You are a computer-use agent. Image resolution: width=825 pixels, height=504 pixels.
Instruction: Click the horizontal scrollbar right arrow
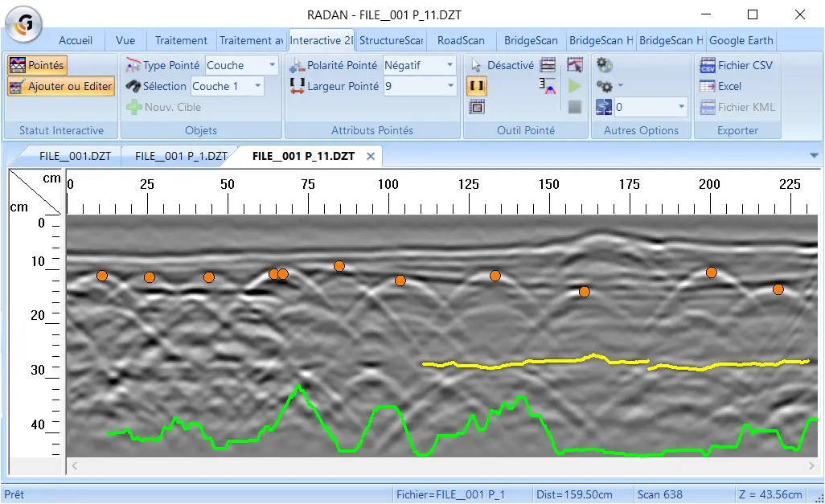pyautogui.click(x=811, y=466)
